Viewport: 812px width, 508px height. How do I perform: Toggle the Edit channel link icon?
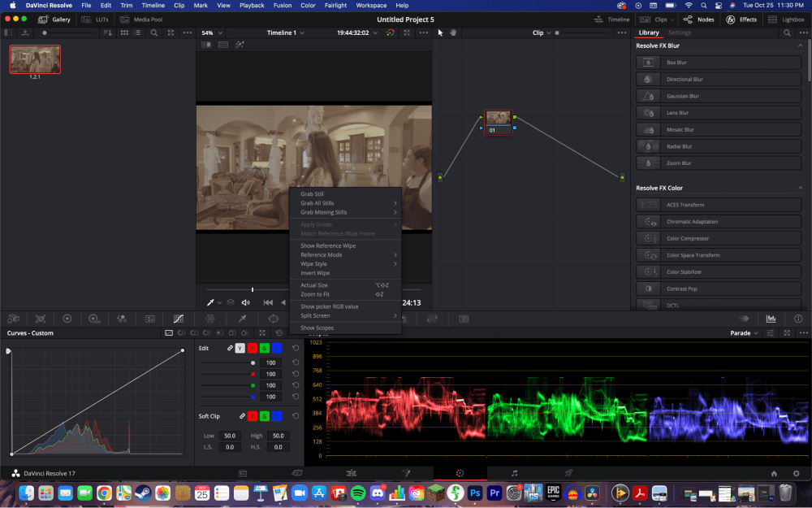pos(230,348)
